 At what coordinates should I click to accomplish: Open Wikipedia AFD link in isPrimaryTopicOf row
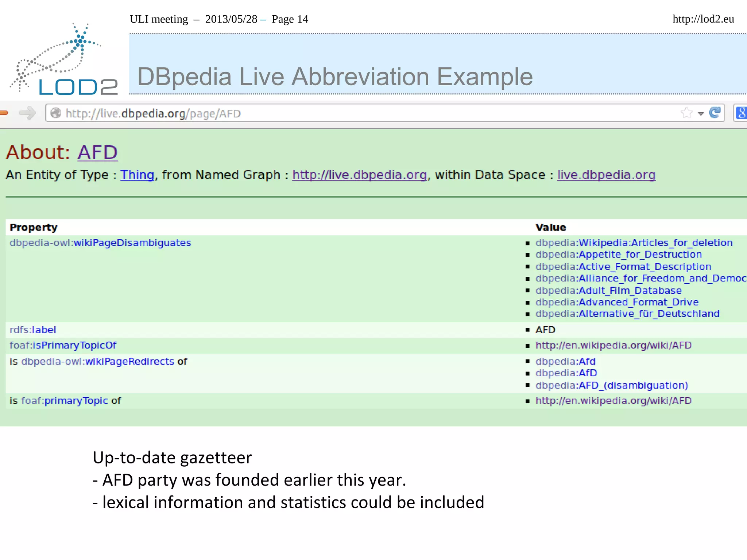pos(614,345)
